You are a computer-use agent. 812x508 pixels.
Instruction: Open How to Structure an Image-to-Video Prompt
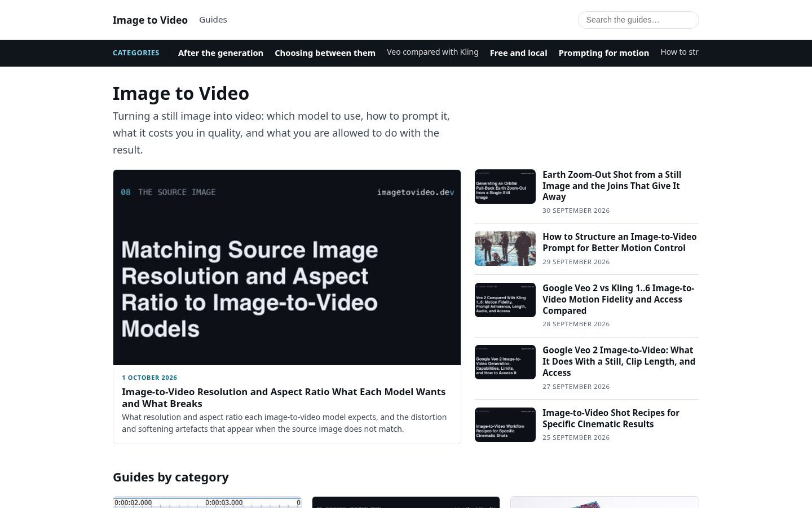click(619, 242)
